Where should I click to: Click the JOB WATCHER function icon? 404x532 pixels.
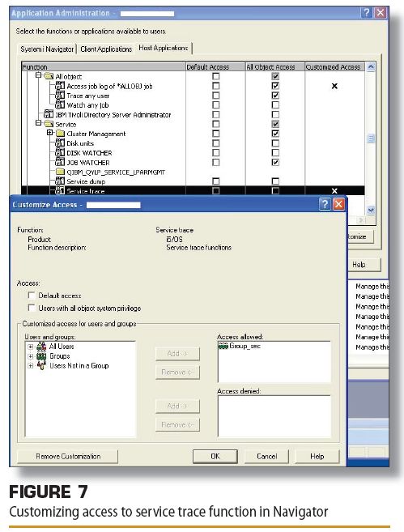click(x=60, y=162)
